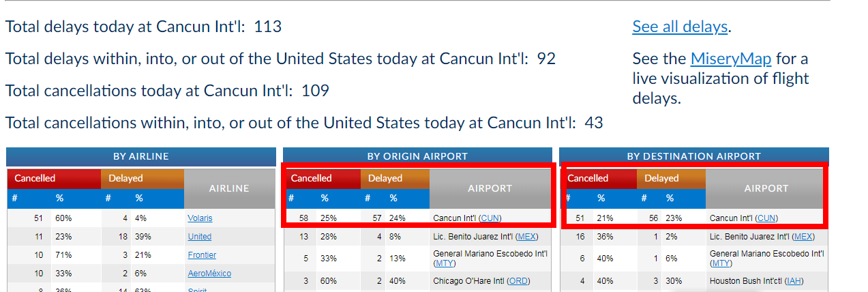Select the Frontier airline link
Screen dimensions: 868x292
[202, 255]
